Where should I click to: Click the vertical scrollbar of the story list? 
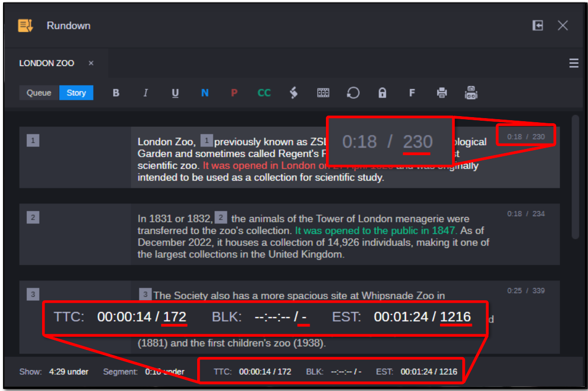(575, 177)
